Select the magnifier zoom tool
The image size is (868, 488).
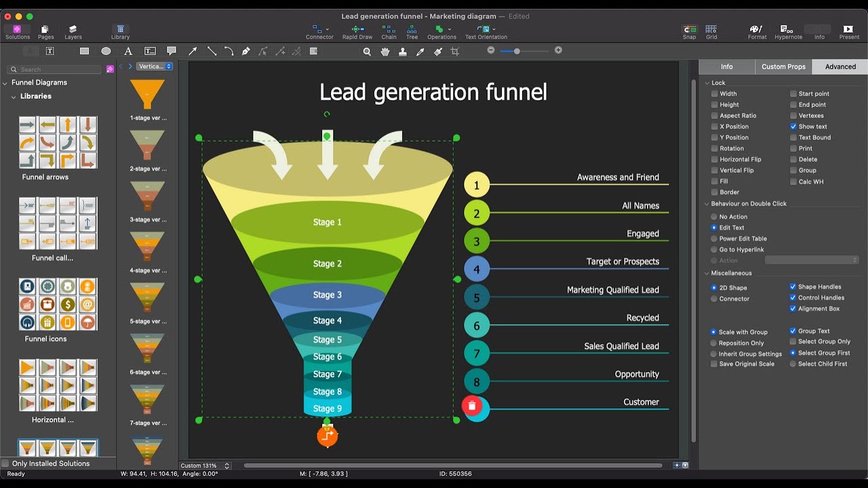367,52
